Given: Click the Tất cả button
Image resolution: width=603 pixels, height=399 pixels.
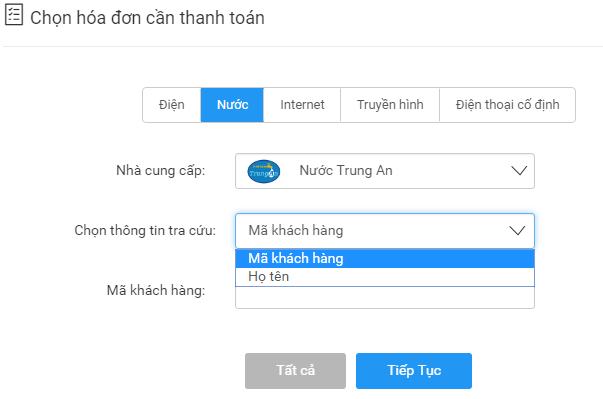Looking at the screenshot, I should pos(295,371).
